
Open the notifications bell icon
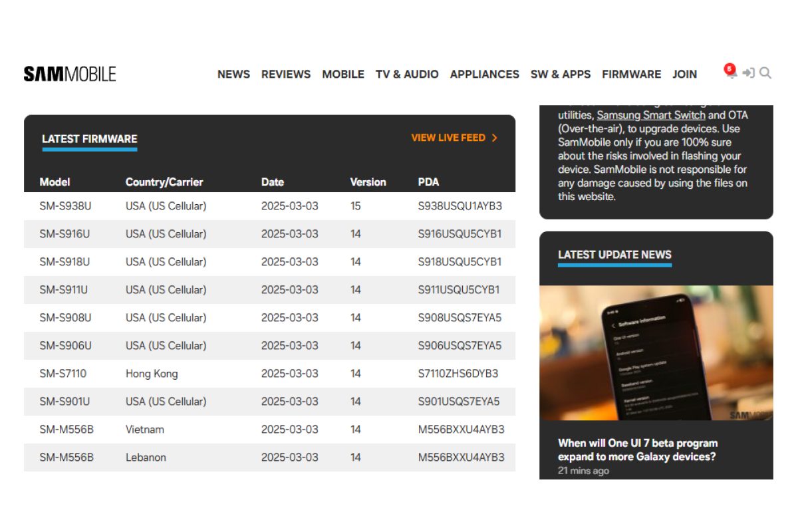pyautogui.click(x=731, y=72)
